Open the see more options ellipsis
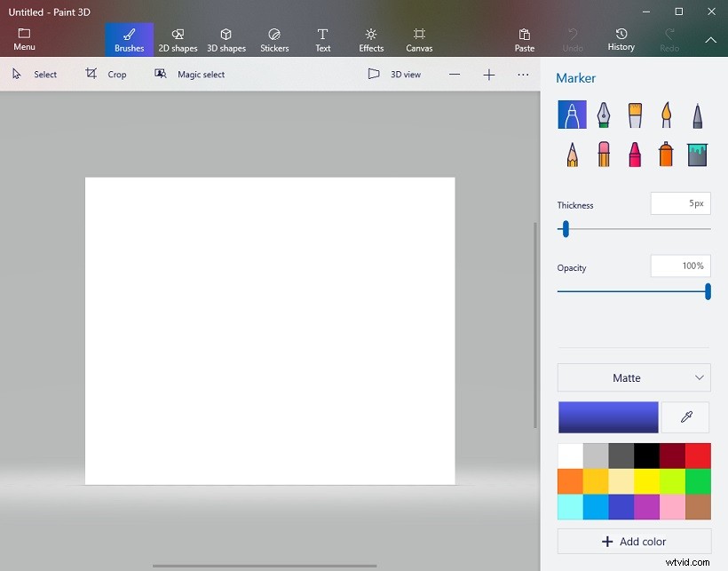 point(523,75)
